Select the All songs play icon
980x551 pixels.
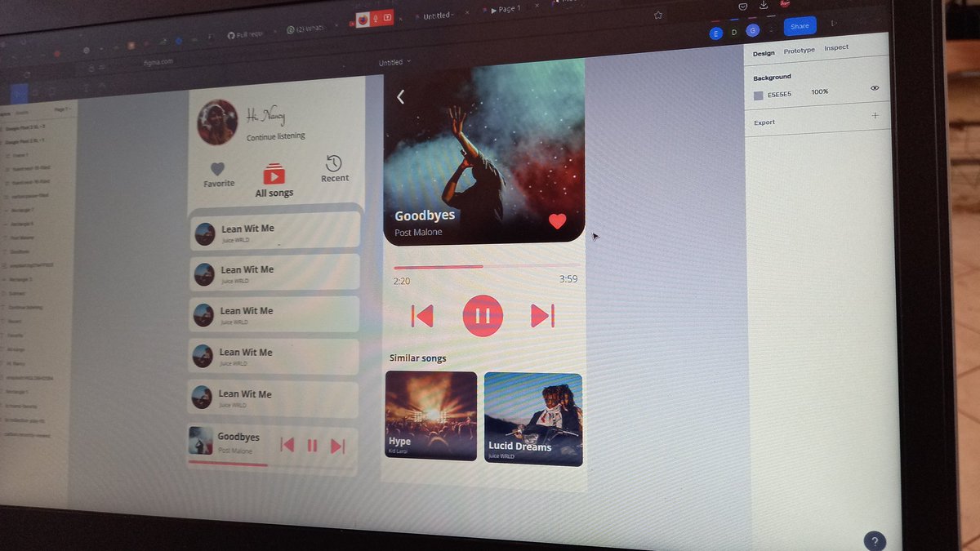[274, 175]
